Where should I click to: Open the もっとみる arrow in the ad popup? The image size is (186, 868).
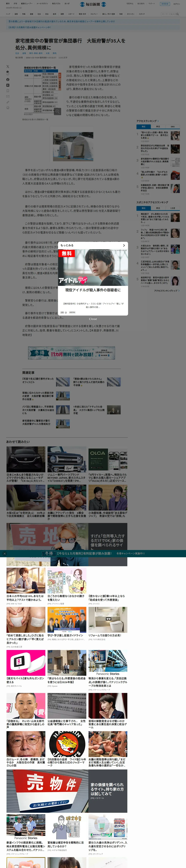pyautogui.click(x=124, y=245)
